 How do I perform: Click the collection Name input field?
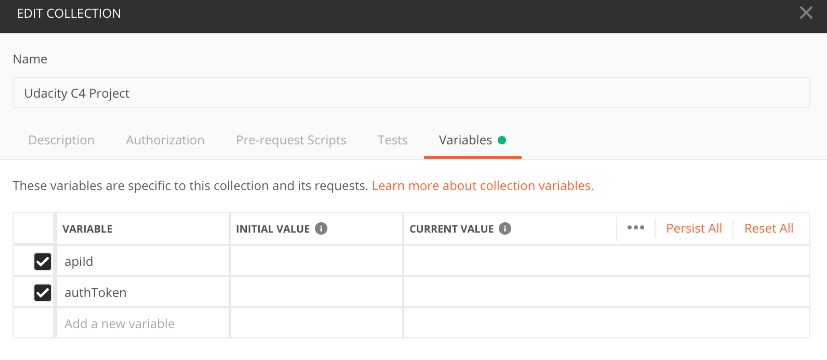411,93
